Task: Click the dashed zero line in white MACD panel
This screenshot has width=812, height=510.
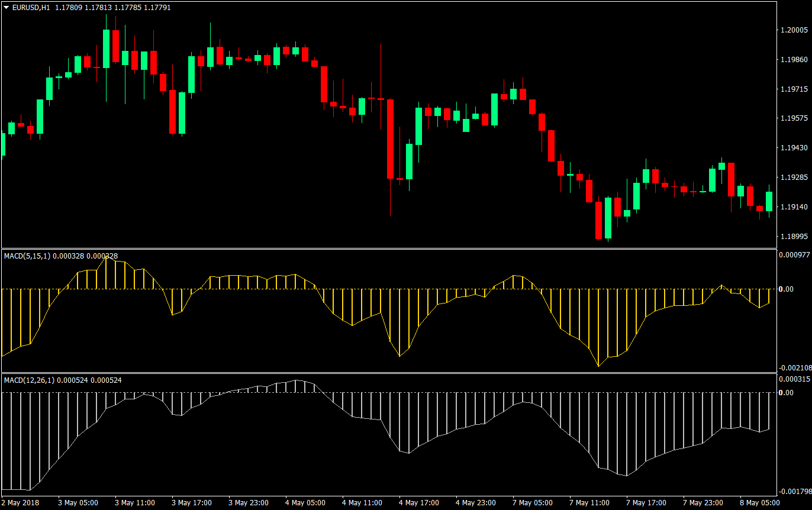Action: click(x=355, y=393)
